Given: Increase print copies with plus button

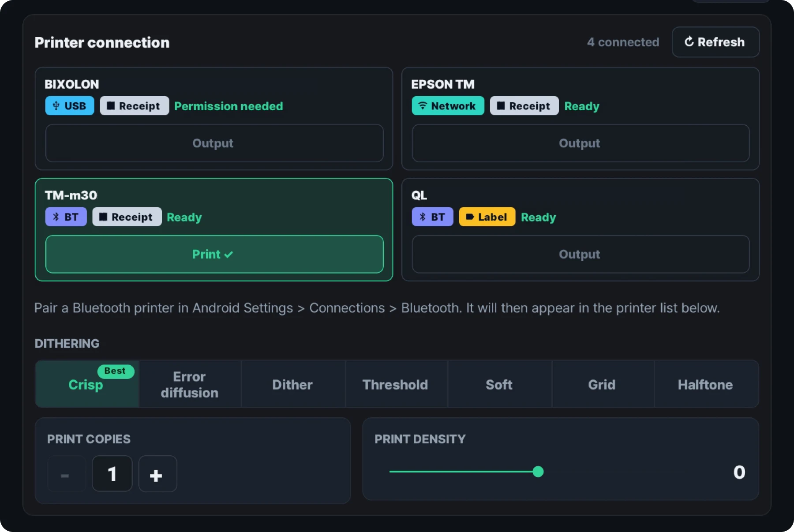Looking at the screenshot, I should (x=157, y=474).
